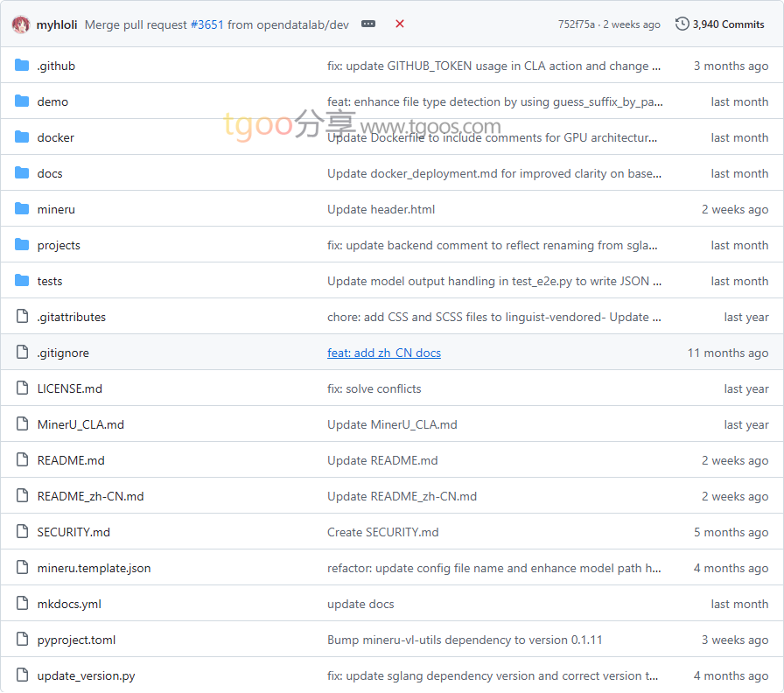
Task: Click the docker folder icon
Action: pos(23,137)
